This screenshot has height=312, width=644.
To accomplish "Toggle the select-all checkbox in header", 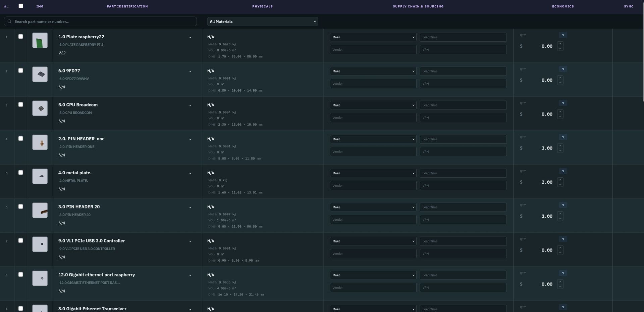I will 21,6.
